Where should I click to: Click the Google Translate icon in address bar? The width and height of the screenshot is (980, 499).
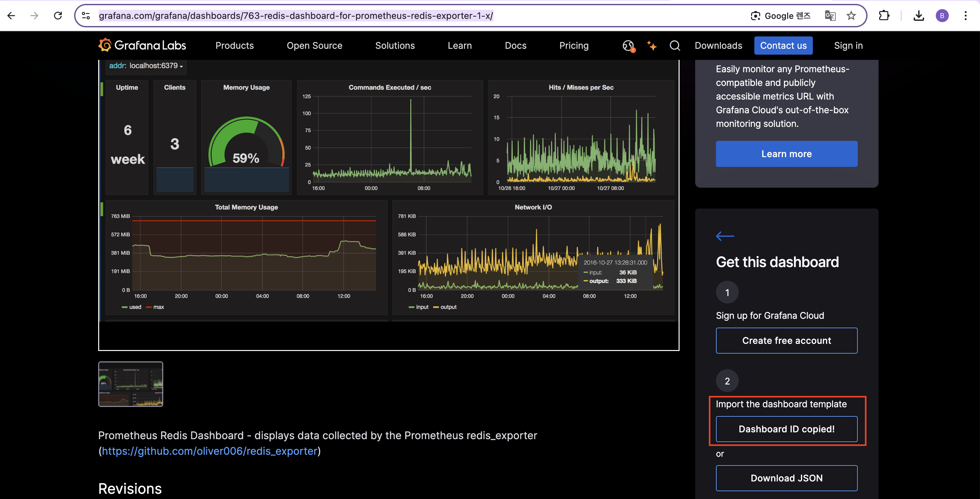[x=830, y=16]
